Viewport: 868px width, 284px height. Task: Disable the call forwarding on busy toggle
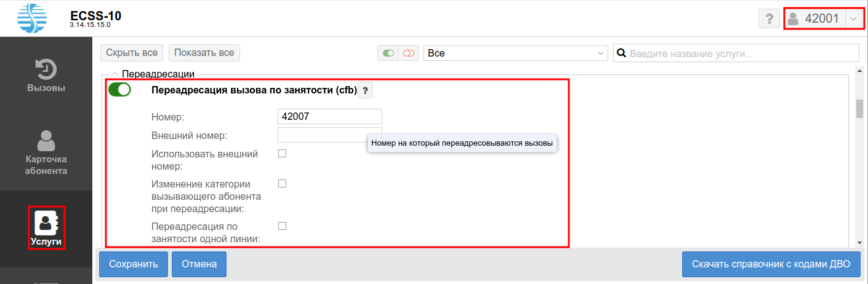click(119, 90)
